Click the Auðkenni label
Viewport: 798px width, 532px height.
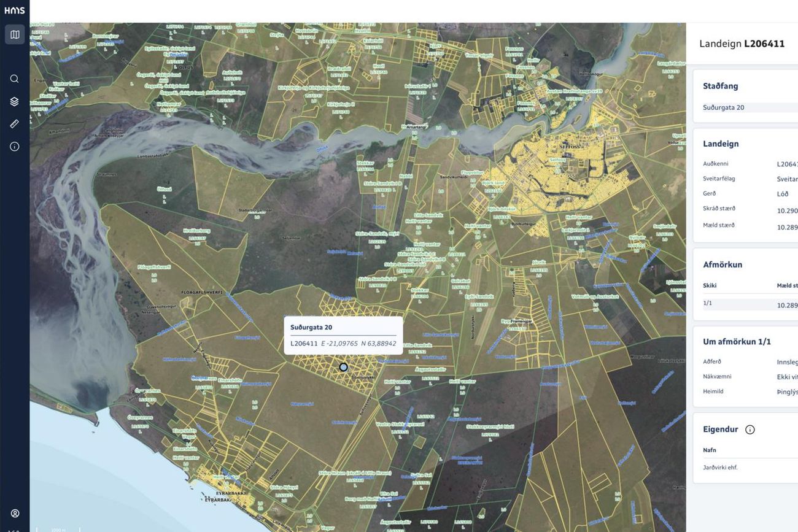[x=716, y=164]
